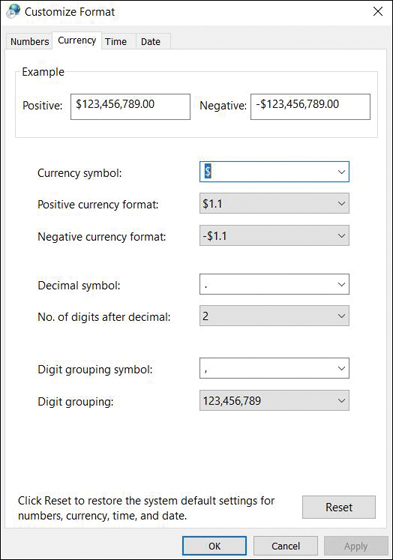Switch to the Numbers tab
Image resolution: width=393 pixels, height=560 pixels.
click(30, 41)
